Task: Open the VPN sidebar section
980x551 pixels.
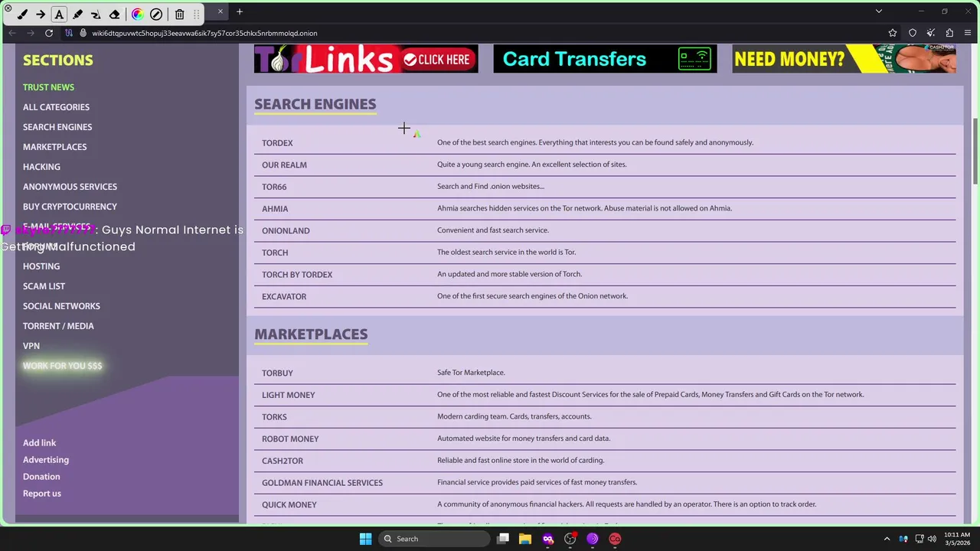Action: coord(31,346)
